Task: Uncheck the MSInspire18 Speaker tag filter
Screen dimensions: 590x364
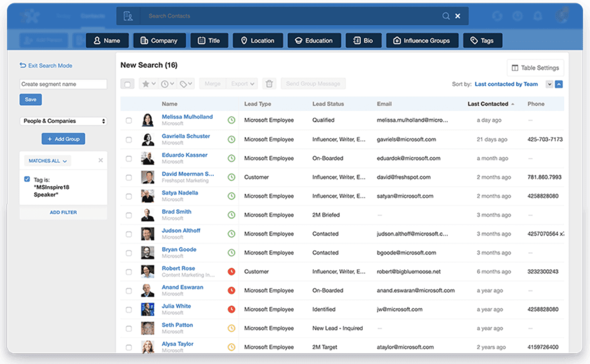Action: pyautogui.click(x=26, y=180)
